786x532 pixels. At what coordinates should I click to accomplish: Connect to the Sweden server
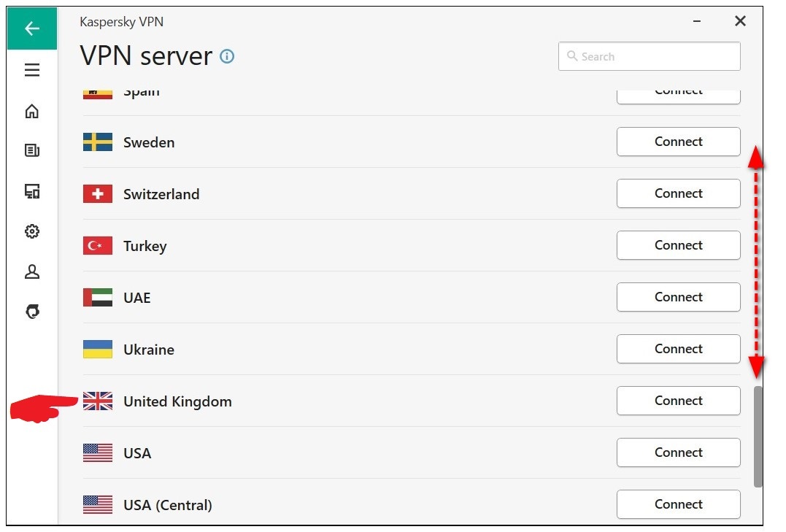pos(678,142)
